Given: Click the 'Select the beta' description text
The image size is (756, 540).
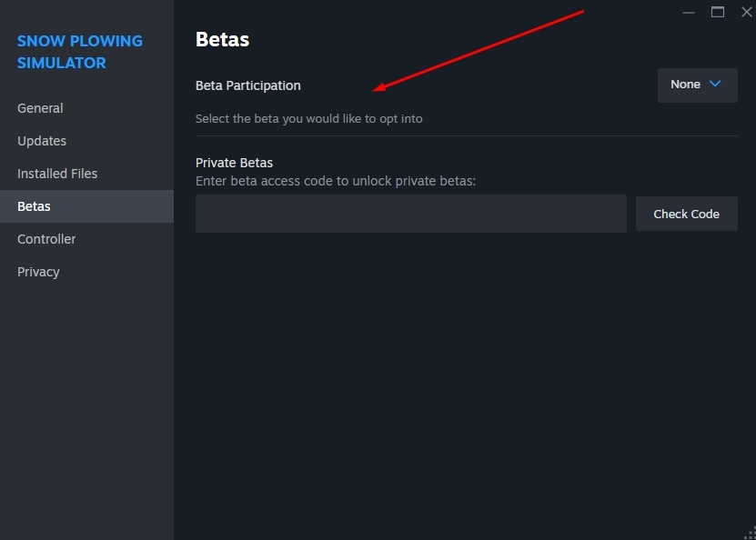Looking at the screenshot, I should (308, 118).
